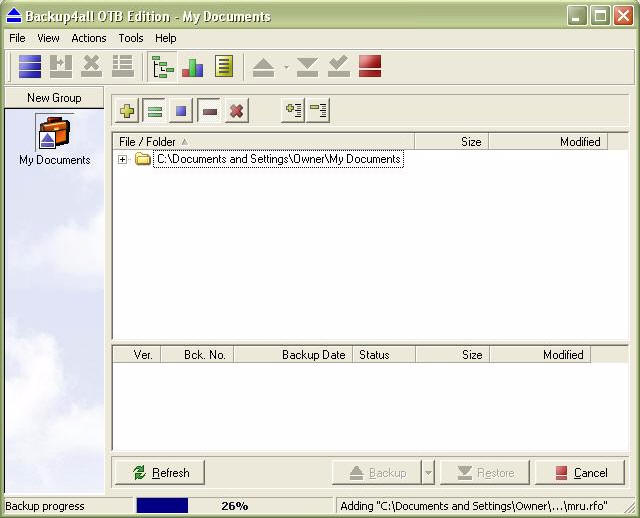The image size is (640, 518).
Task: Close the Backup4all window
Action: click(x=623, y=16)
